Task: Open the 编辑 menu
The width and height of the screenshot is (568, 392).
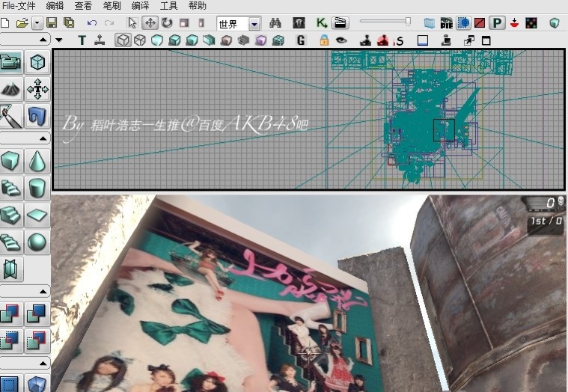Action: [x=55, y=6]
